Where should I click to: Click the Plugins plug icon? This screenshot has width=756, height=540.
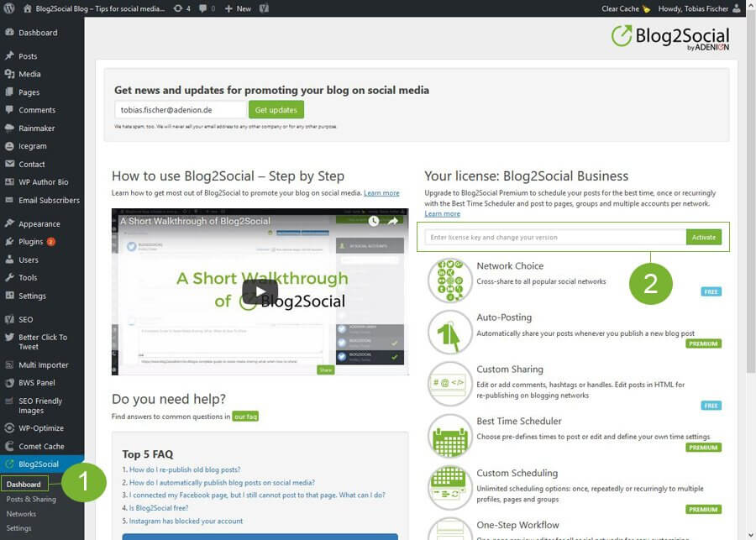9,242
